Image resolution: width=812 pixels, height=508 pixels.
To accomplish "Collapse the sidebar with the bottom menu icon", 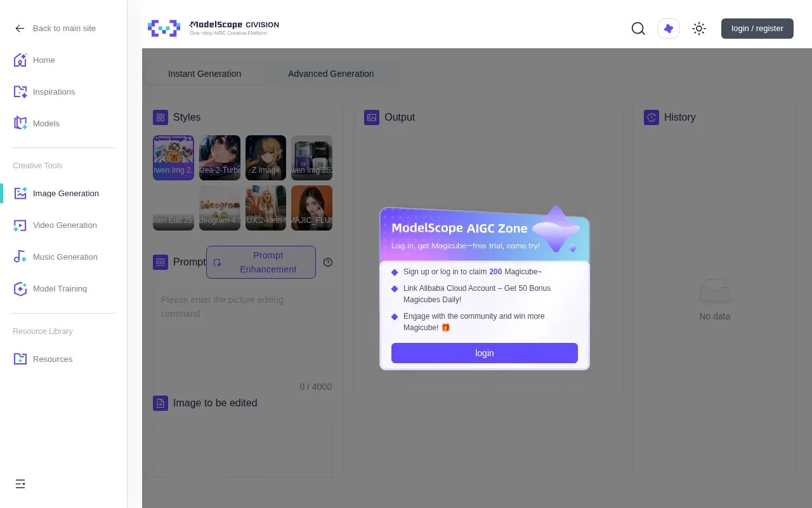I will tap(20, 484).
